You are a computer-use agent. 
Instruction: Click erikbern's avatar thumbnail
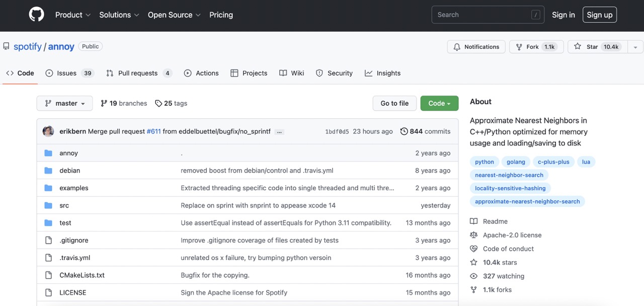tap(48, 131)
